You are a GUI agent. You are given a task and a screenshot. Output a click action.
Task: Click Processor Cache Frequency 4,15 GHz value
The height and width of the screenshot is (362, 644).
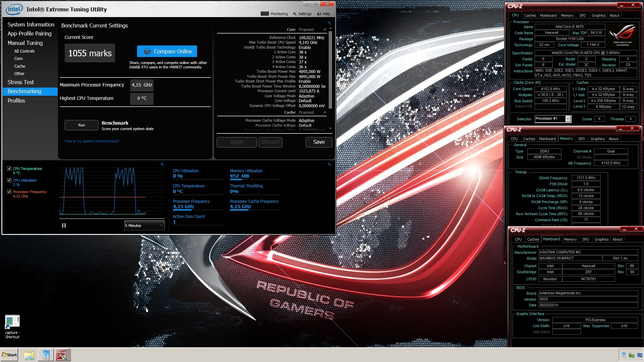240,206
